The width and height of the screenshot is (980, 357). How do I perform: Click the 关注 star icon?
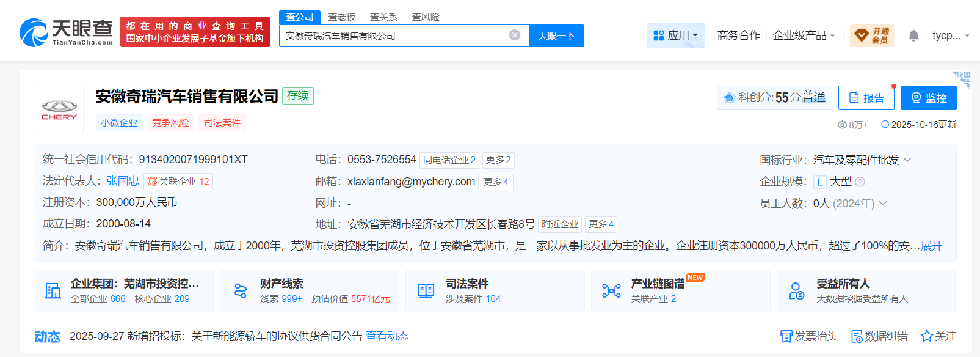[x=927, y=336]
